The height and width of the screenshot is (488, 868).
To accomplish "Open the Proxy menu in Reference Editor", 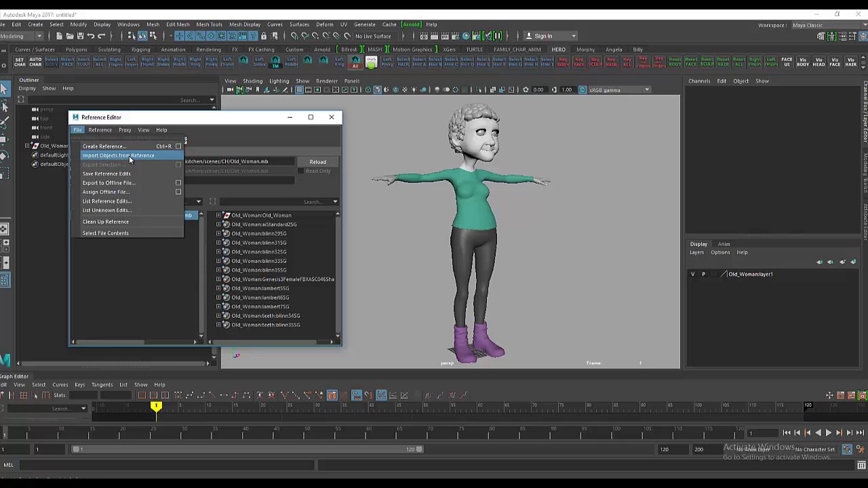I will 125,130.
